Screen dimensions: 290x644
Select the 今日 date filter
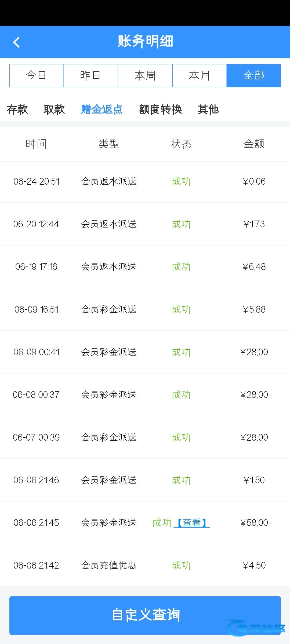click(37, 75)
